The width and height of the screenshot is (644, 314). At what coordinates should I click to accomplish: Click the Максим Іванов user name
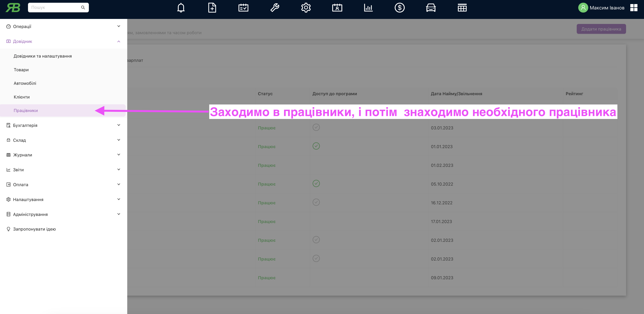coord(607,8)
